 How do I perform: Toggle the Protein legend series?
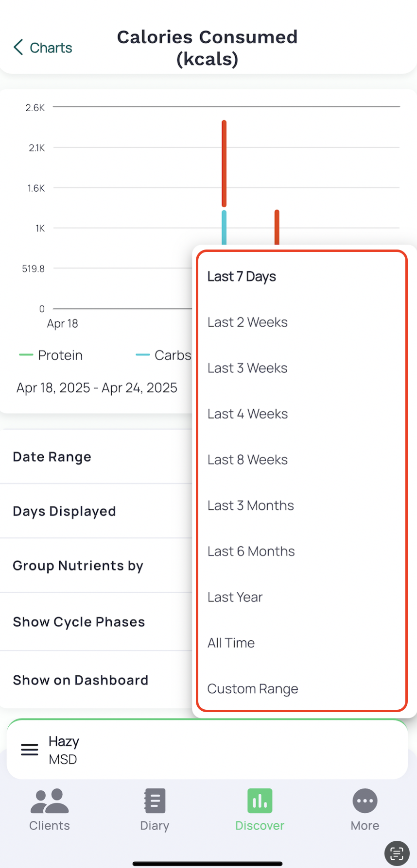[x=51, y=355]
